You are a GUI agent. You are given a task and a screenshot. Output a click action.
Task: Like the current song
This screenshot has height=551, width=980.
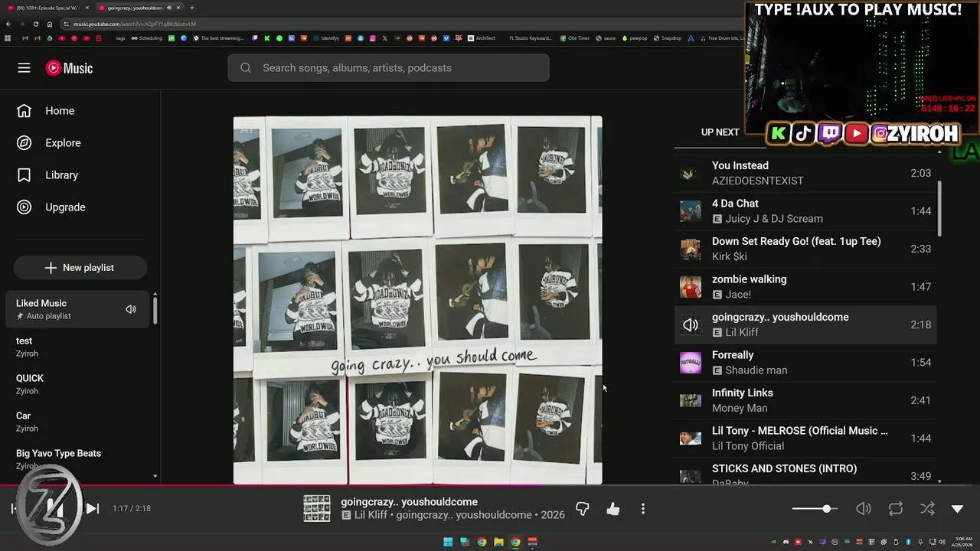[x=613, y=509]
